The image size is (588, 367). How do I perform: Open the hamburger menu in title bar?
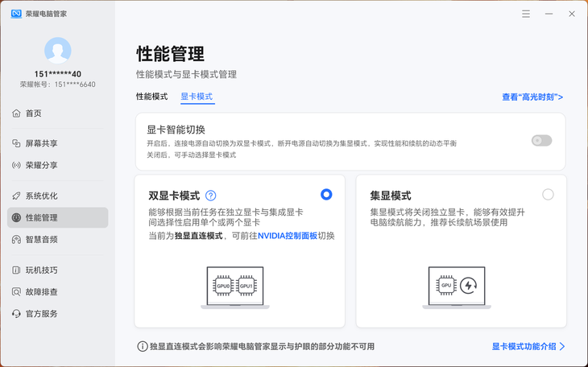click(526, 14)
